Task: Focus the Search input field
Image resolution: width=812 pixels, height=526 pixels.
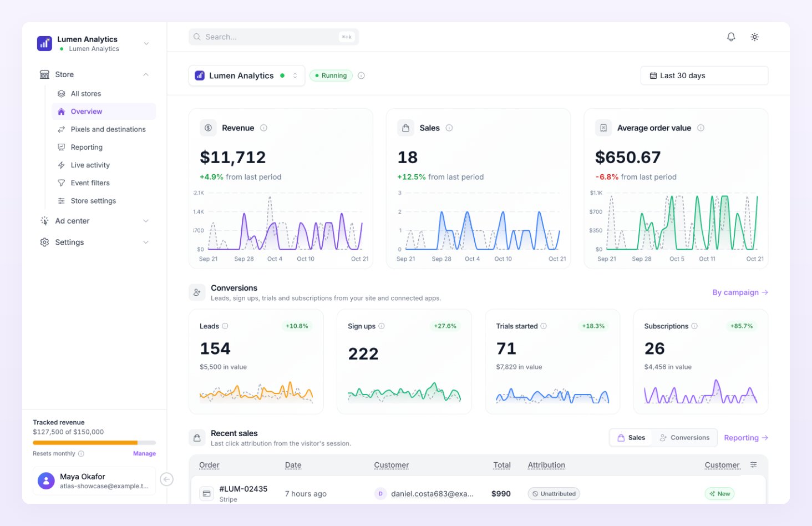Action: coord(273,37)
